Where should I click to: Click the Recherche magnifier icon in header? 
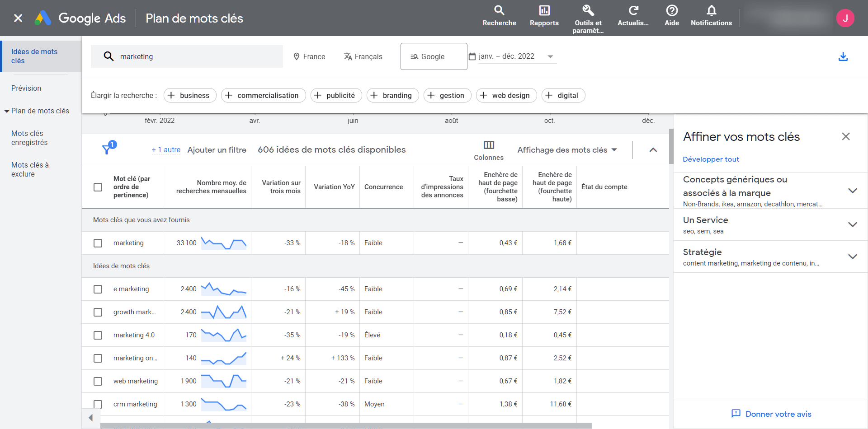point(499,11)
